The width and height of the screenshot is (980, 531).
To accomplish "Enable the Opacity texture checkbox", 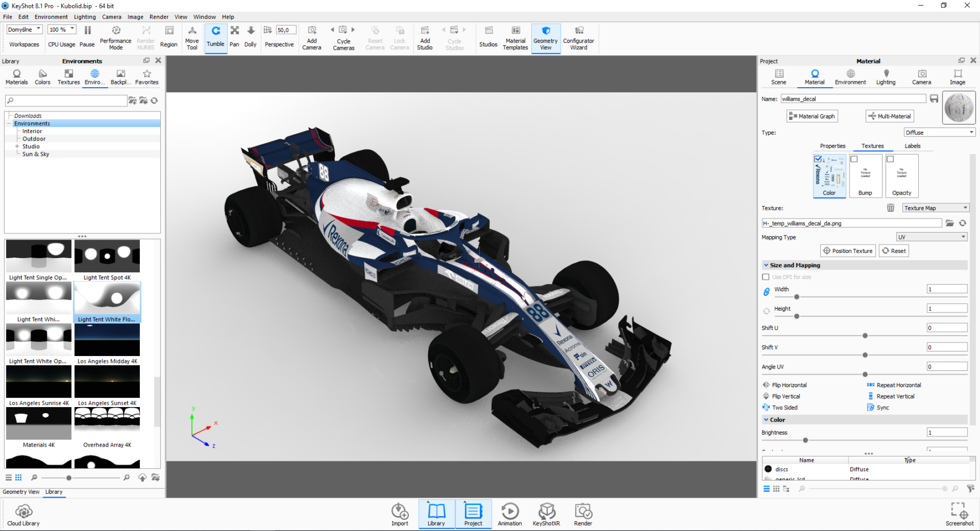I will coord(890,159).
